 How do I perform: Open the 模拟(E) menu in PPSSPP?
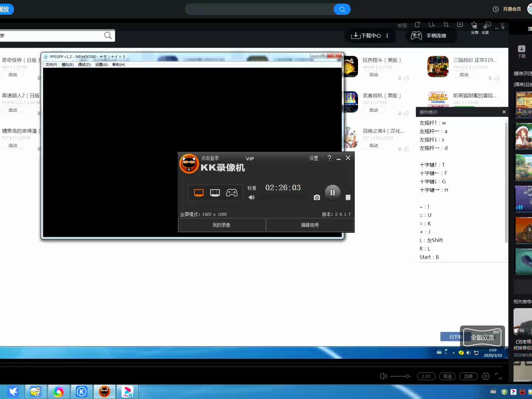[68, 65]
